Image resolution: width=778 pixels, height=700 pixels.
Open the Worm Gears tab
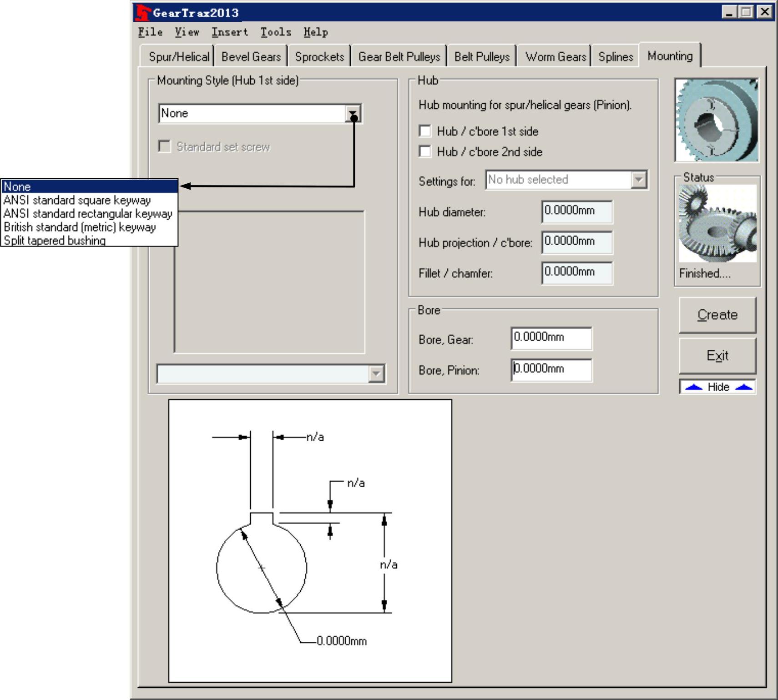coord(555,57)
